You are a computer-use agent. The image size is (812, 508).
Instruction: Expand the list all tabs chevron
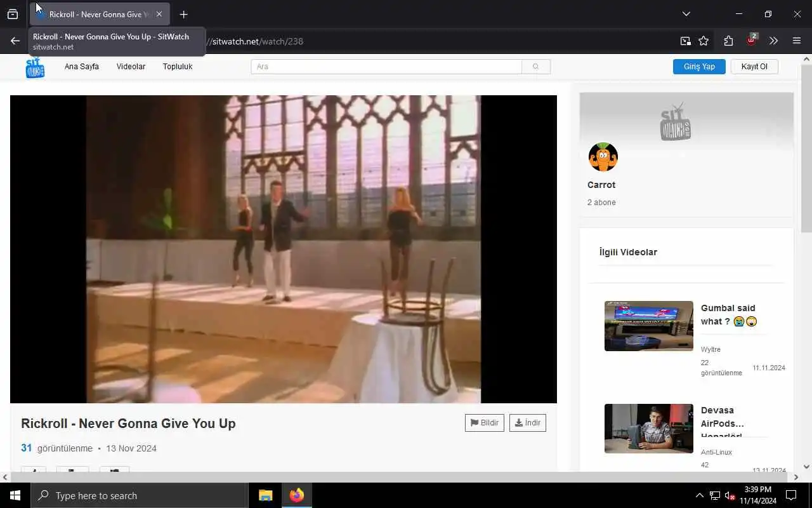point(686,14)
